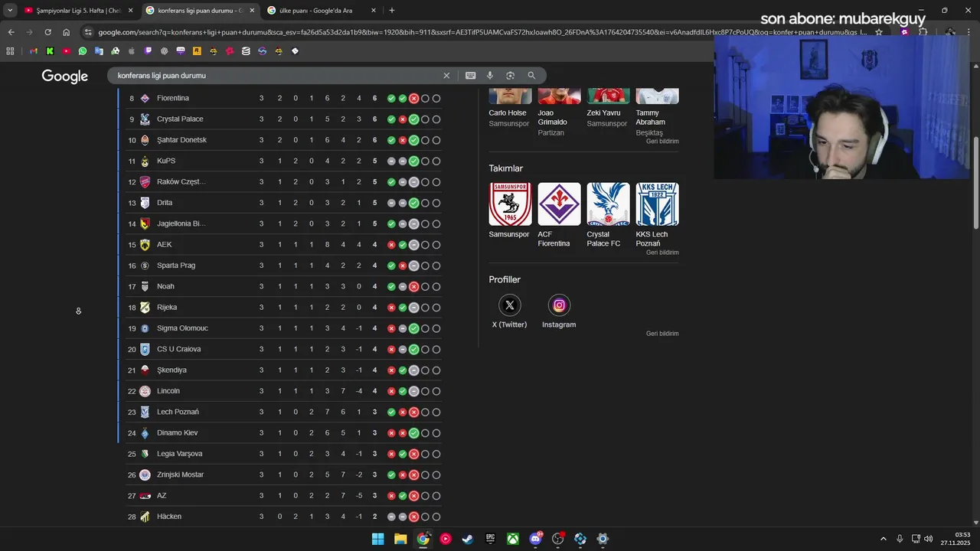Viewport: 980px width, 551px height.
Task: Focus the Google search input field
Action: click(x=276, y=76)
